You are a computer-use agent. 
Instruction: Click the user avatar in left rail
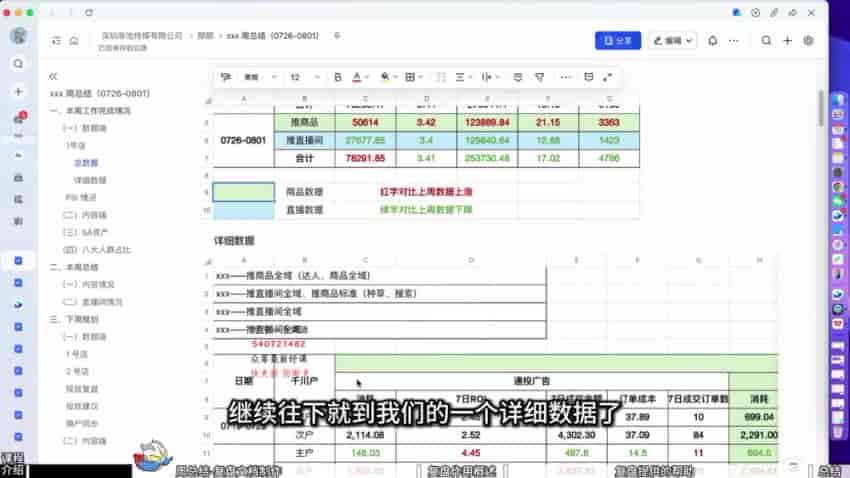coord(18,36)
